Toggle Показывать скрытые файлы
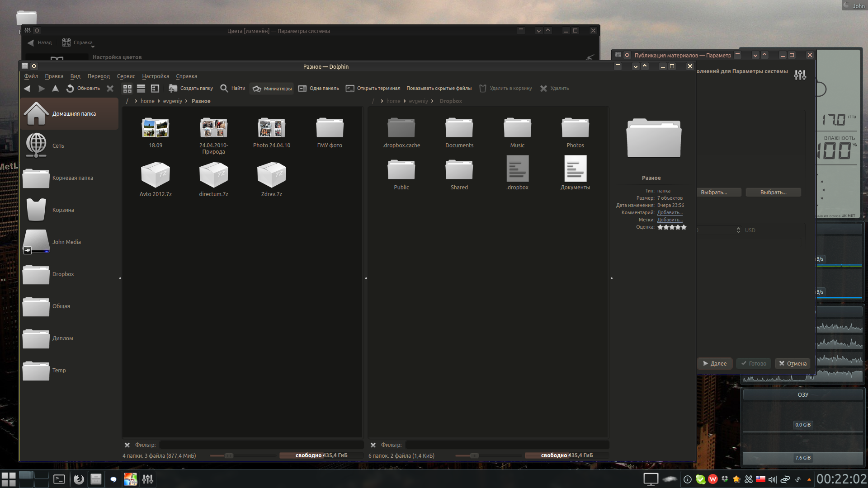Screen dimensions: 868x488 click(439, 89)
